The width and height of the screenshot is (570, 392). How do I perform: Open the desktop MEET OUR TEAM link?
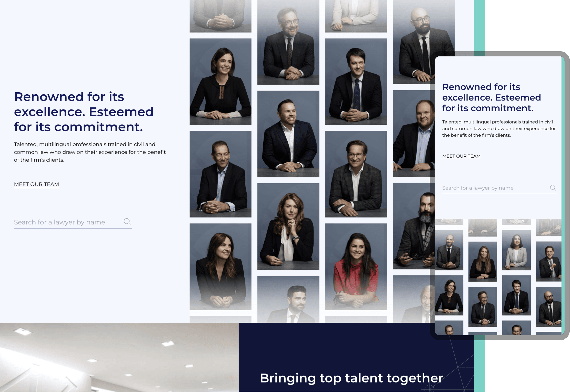click(36, 184)
